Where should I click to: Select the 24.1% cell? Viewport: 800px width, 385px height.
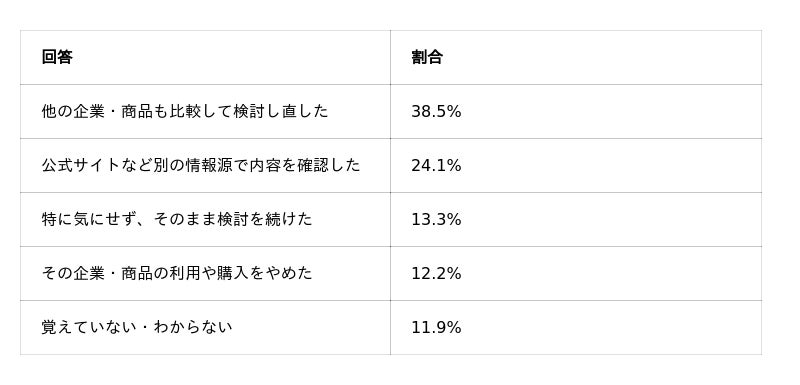pyautogui.click(x=576, y=166)
